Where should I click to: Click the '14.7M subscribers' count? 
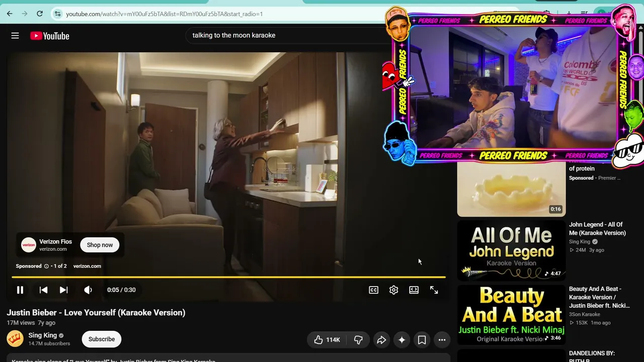pyautogui.click(x=49, y=344)
